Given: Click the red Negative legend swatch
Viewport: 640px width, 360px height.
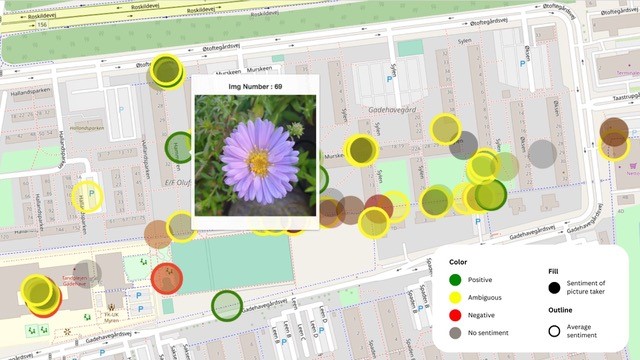Looking at the screenshot, I should [x=455, y=315].
